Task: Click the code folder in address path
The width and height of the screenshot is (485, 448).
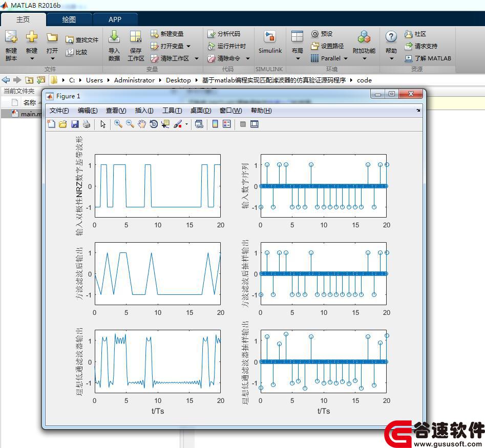Action: (x=364, y=80)
